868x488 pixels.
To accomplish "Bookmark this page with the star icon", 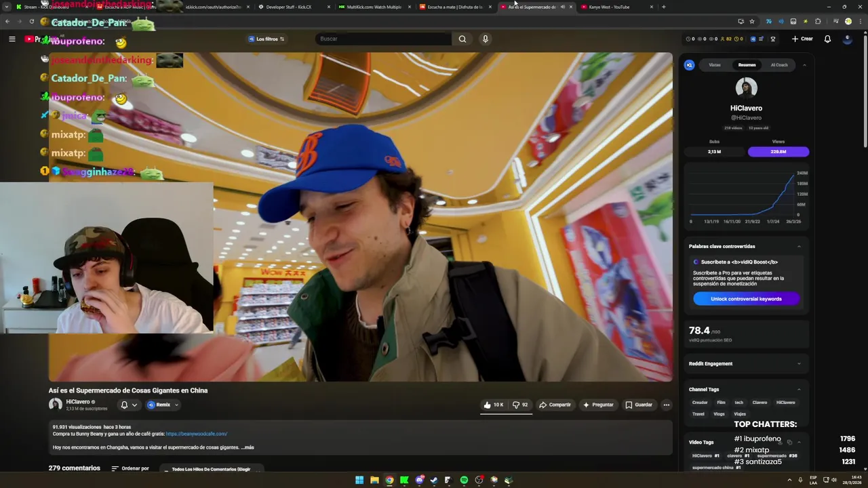I will coord(752,21).
